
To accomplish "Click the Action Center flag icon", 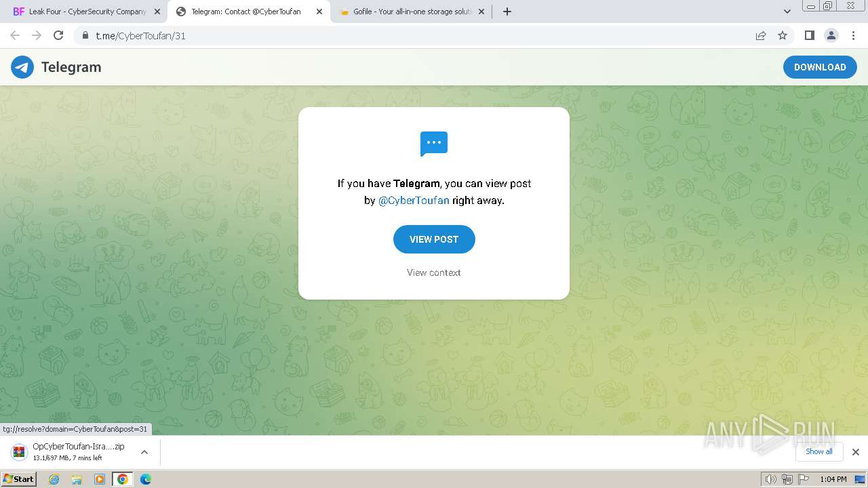I will (804, 479).
